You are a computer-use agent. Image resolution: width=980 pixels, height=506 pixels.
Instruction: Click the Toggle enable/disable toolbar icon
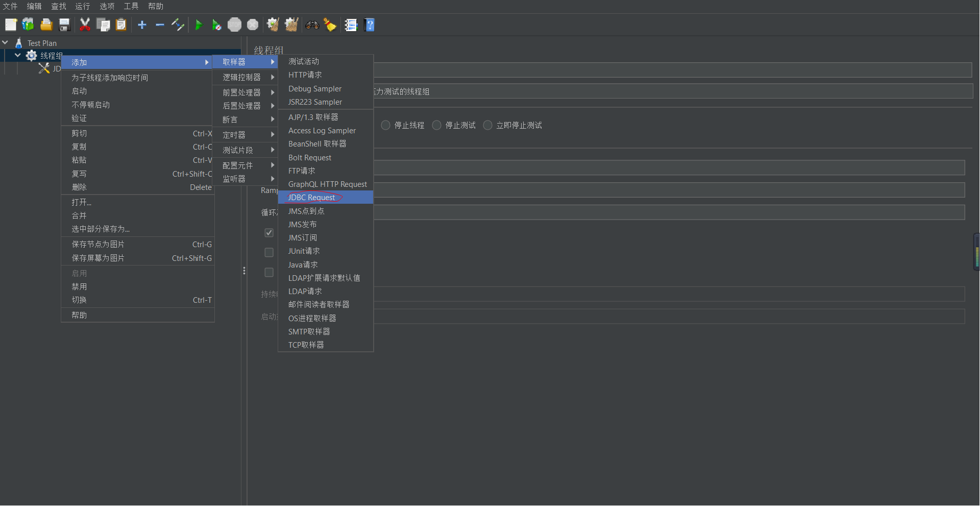(x=178, y=25)
